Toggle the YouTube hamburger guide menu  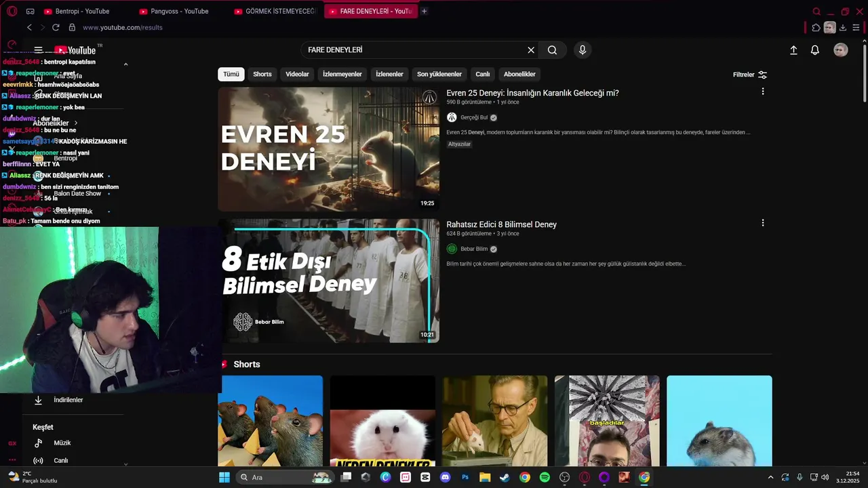point(39,50)
